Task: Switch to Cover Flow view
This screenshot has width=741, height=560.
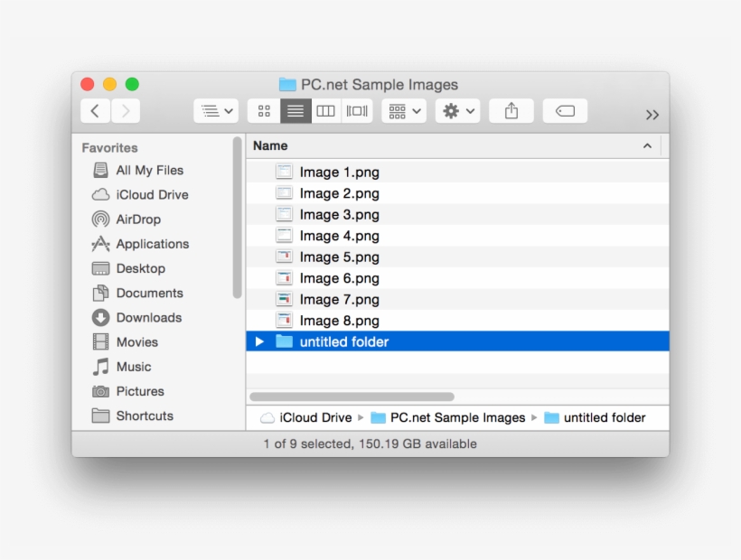Action: pyautogui.click(x=357, y=111)
